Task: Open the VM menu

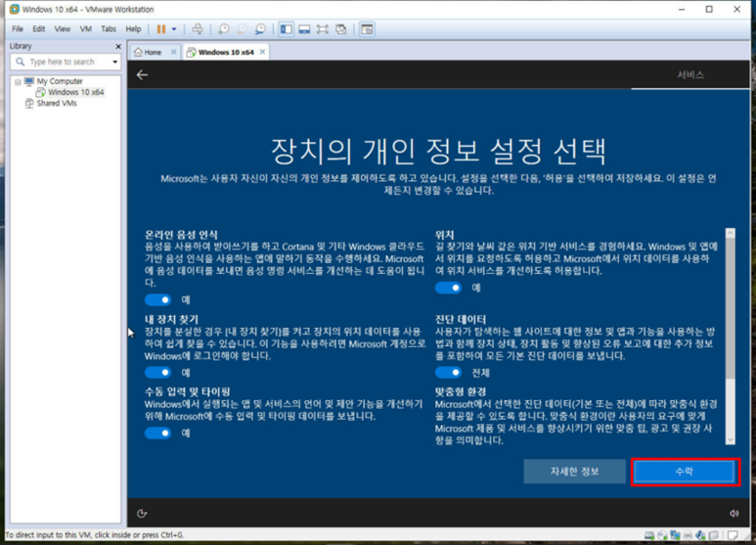Action: point(86,29)
